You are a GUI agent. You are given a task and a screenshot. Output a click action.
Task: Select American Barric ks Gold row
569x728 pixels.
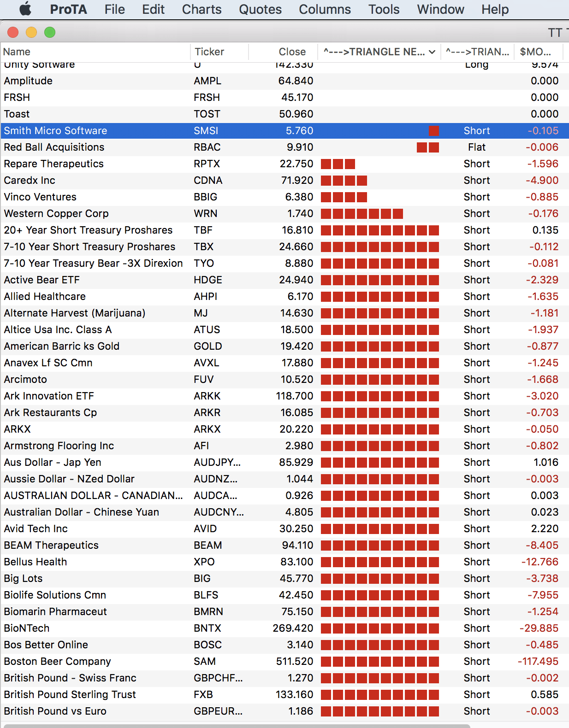coord(284,346)
